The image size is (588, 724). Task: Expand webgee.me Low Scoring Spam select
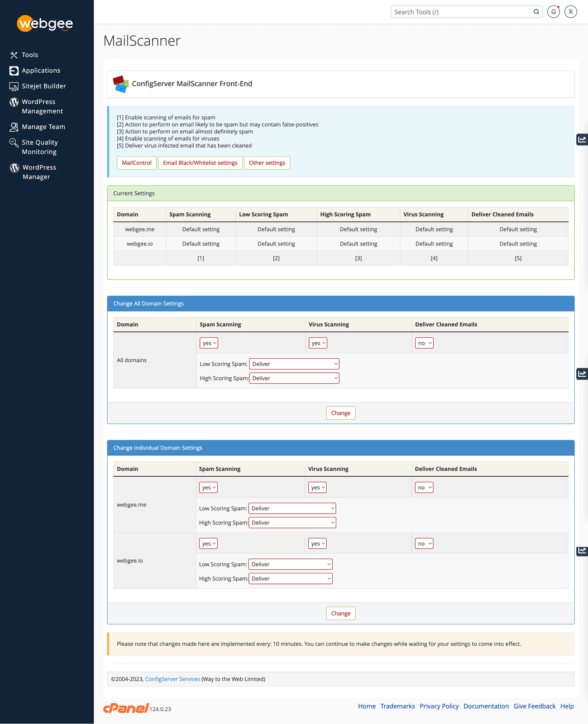coord(292,508)
